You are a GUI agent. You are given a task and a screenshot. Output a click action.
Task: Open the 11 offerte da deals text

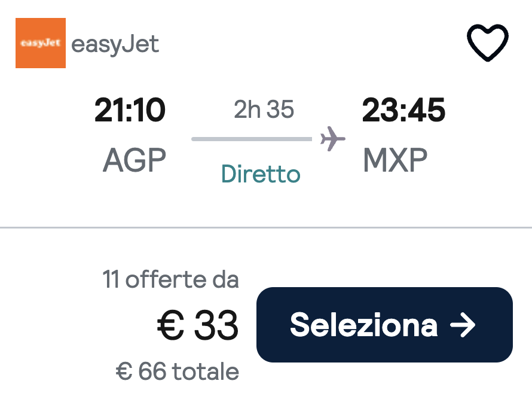tap(171, 279)
